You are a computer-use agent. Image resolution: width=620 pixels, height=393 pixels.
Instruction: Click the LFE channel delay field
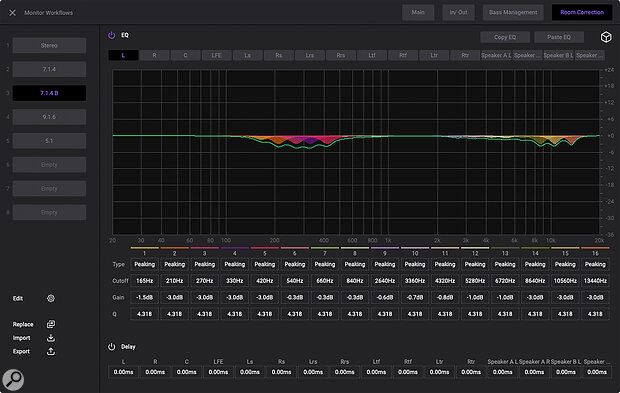(x=218, y=372)
